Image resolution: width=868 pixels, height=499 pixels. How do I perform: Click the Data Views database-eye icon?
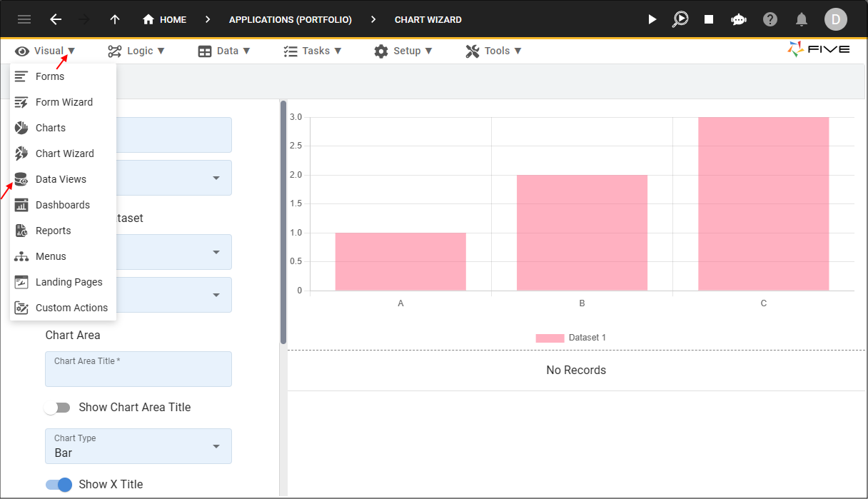tap(21, 179)
